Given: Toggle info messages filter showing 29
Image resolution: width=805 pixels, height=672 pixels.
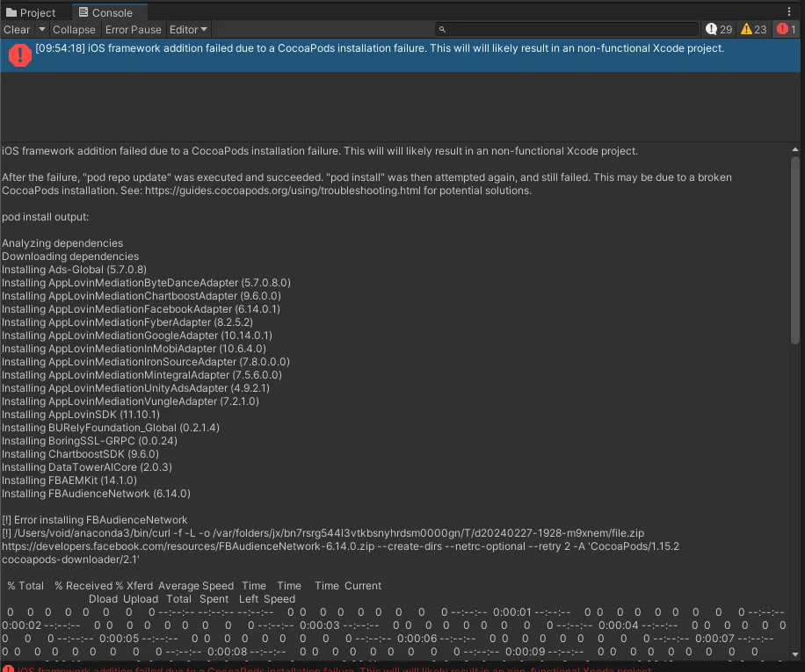Looking at the screenshot, I should (x=719, y=29).
